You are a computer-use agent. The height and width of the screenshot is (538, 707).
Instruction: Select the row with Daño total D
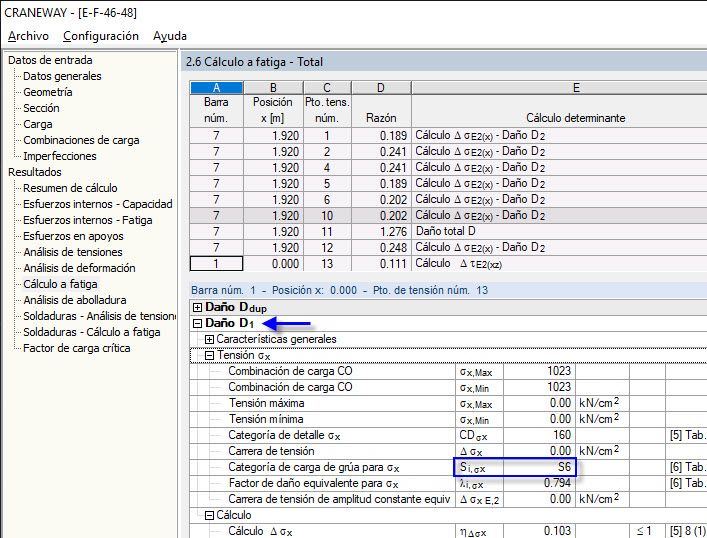[448, 232]
